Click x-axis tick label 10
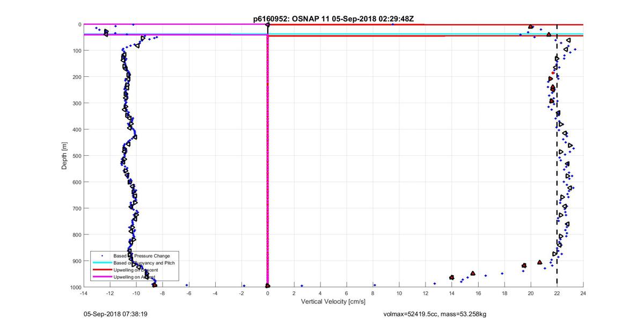The width and height of the screenshot is (644, 323). [x=399, y=293]
